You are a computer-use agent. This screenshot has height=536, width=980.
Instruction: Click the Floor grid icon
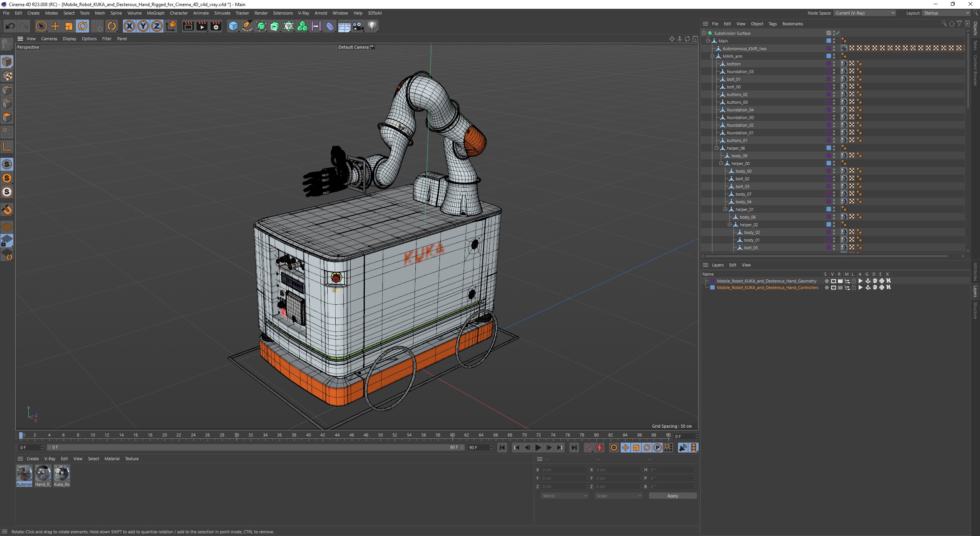click(344, 26)
